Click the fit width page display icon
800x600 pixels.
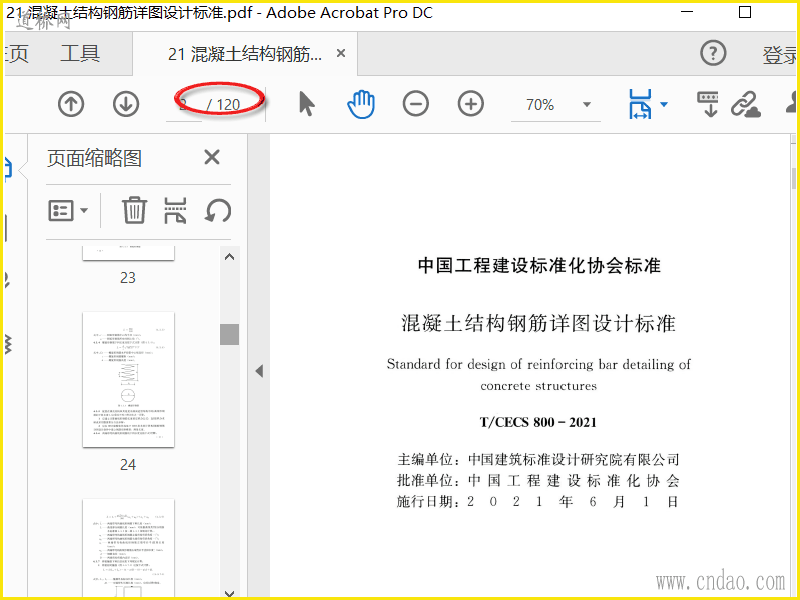coord(640,104)
